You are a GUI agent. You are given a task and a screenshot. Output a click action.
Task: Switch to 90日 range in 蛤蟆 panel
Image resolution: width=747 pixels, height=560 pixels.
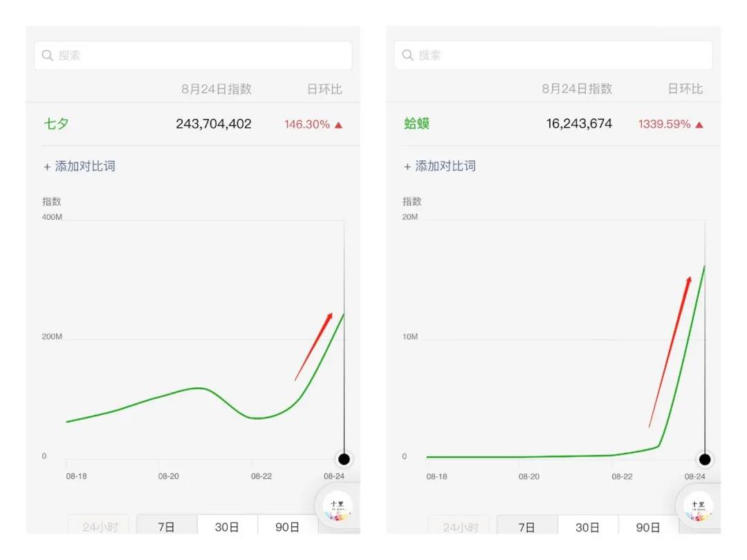tap(648, 527)
